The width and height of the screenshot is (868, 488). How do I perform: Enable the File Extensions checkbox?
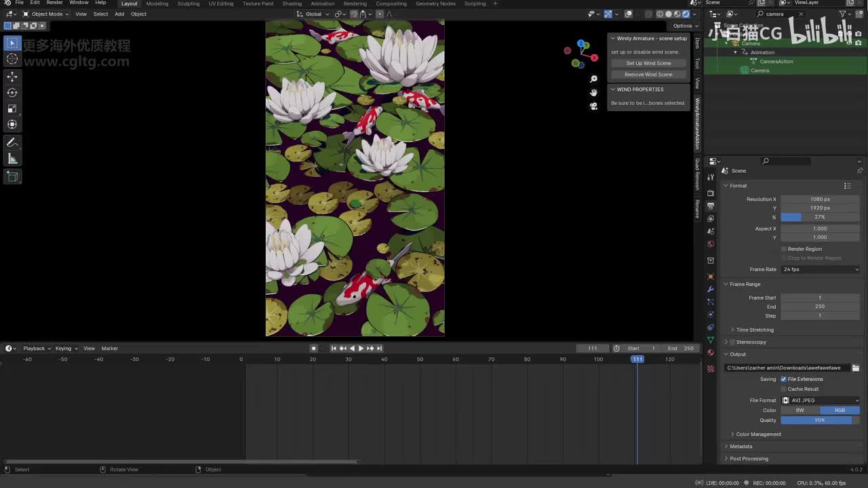(784, 379)
